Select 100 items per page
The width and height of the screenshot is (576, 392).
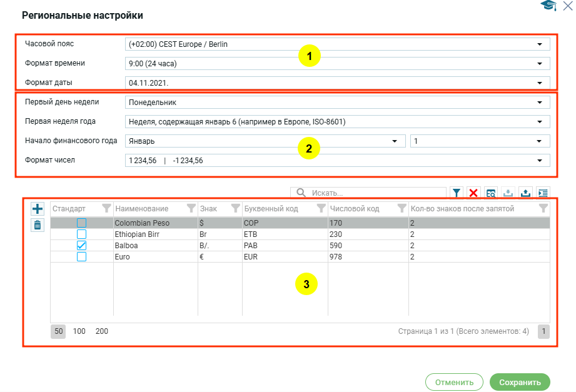79,331
